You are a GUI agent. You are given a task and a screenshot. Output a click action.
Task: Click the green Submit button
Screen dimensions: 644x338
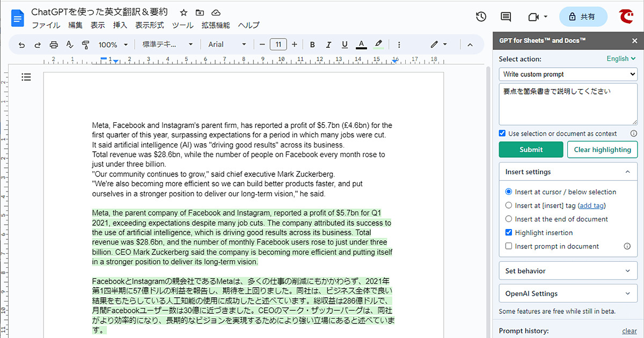click(531, 150)
